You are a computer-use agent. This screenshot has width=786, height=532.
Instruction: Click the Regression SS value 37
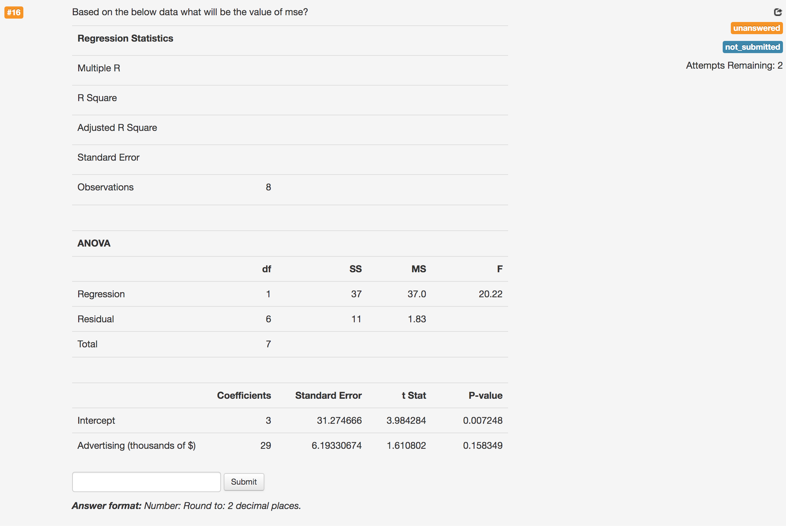point(356,294)
